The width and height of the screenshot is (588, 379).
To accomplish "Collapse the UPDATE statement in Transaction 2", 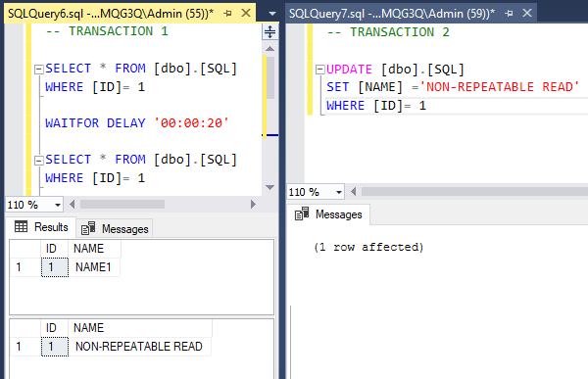I will pos(319,70).
